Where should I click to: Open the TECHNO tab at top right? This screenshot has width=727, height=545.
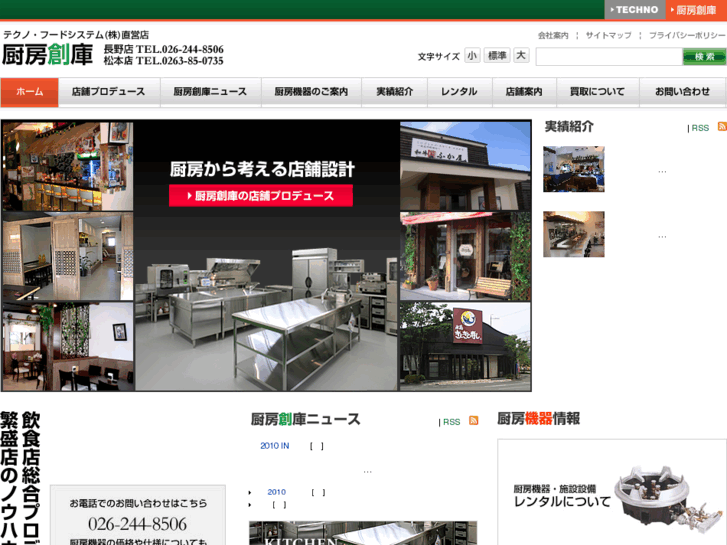[x=635, y=10]
